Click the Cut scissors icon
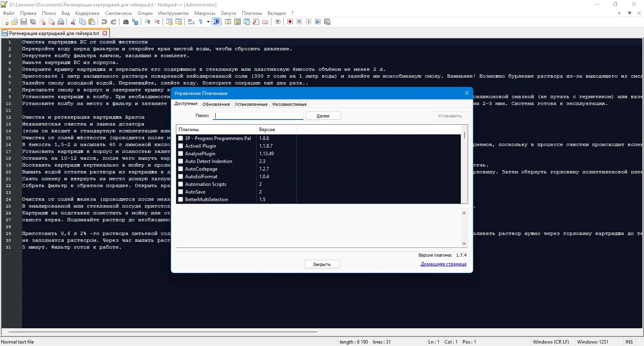Screen dimensions: 644x346 tap(73, 22)
